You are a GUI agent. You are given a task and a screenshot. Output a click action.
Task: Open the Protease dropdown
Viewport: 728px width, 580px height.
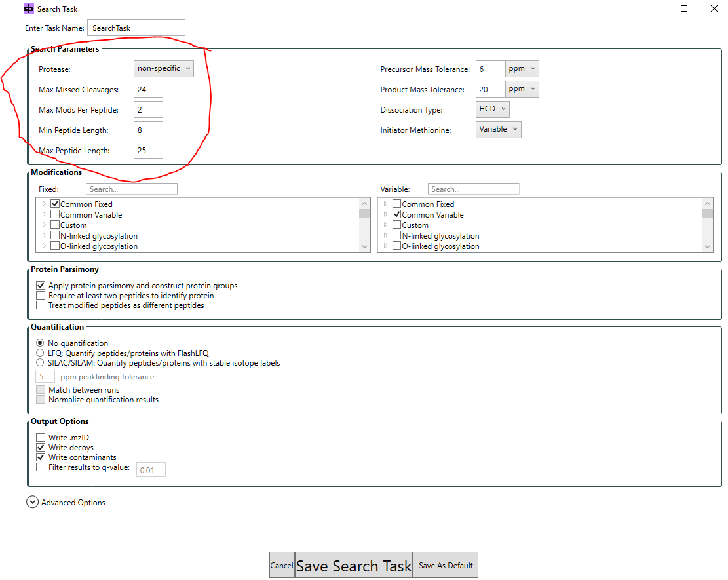coord(163,68)
